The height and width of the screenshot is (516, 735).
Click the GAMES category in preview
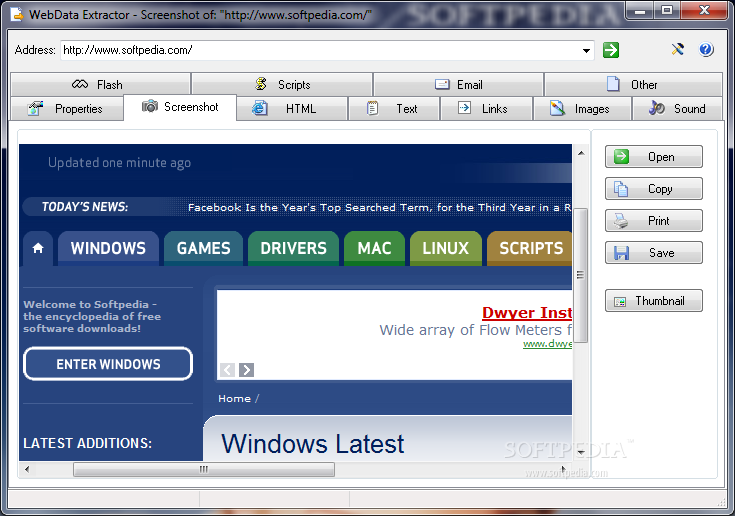tap(203, 248)
